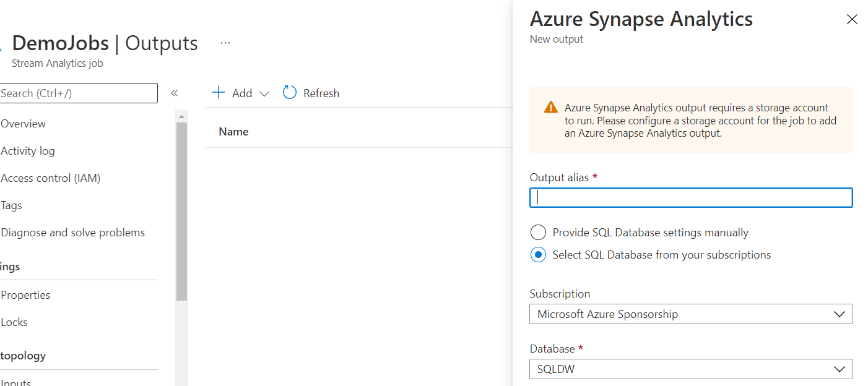Image resolution: width=868 pixels, height=386 pixels.
Task: Open Overview in the sidebar
Action: 24,124
